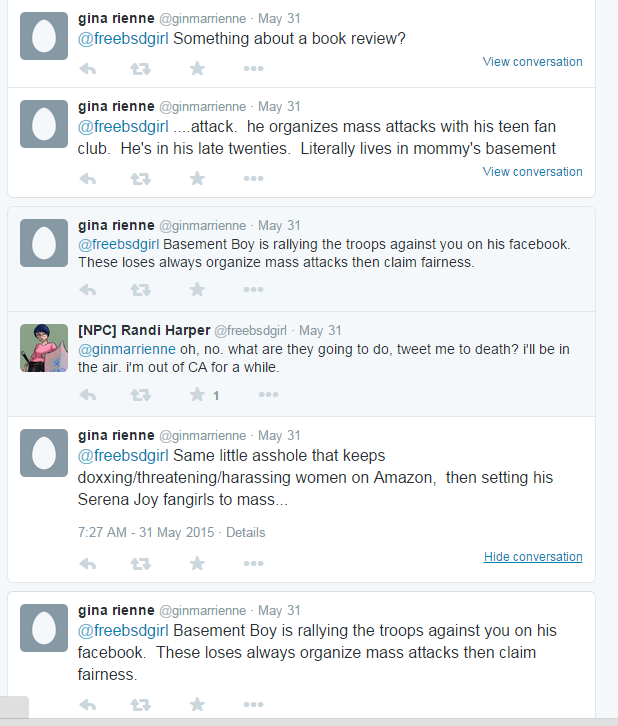Open @ginmarrienne mention in Randi Harper's reply
618x726 pixels.
(x=127, y=349)
